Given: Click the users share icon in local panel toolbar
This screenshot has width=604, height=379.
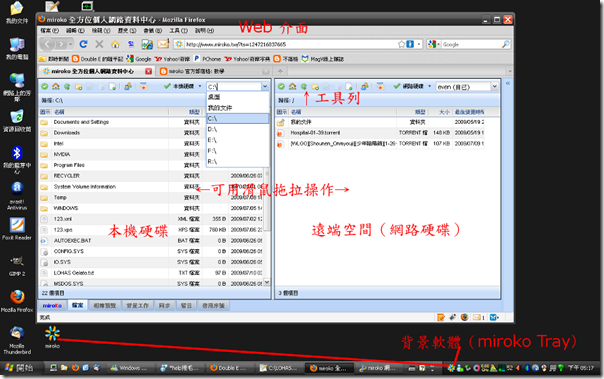Looking at the screenshot, I should tap(128, 86).
